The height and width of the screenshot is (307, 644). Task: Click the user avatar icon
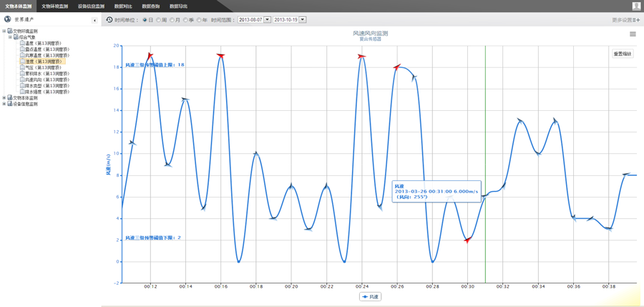tap(636, 6)
